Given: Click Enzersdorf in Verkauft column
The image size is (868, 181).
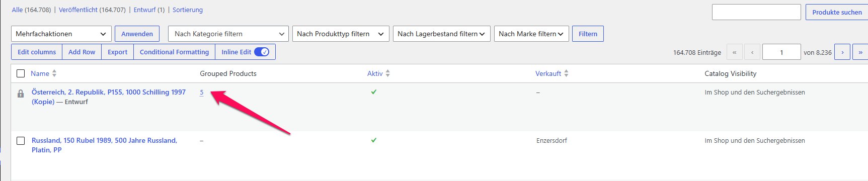Looking at the screenshot, I should (551, 140).
